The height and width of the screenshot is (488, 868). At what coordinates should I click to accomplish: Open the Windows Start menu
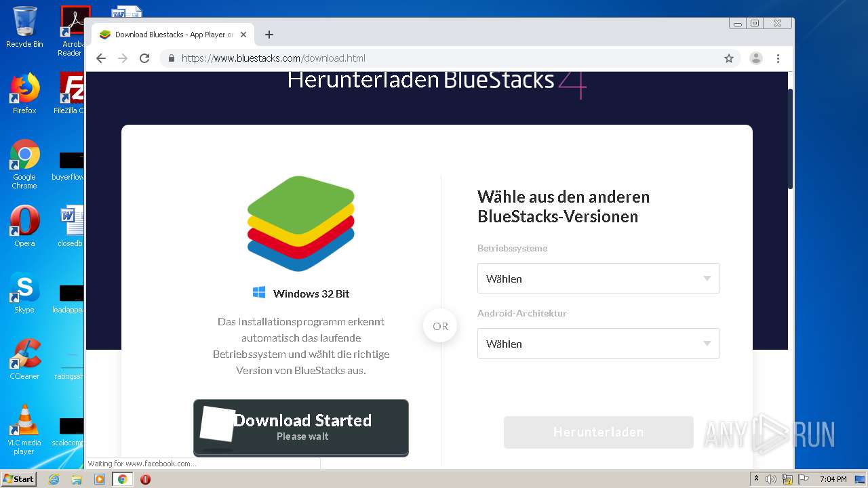click(x=19, y=479)
